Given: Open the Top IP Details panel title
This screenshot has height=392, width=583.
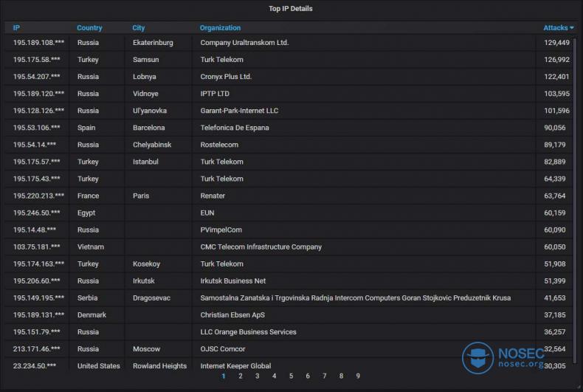Looking at the screenshot, I should pyautogui.click(x=291, y=9).
